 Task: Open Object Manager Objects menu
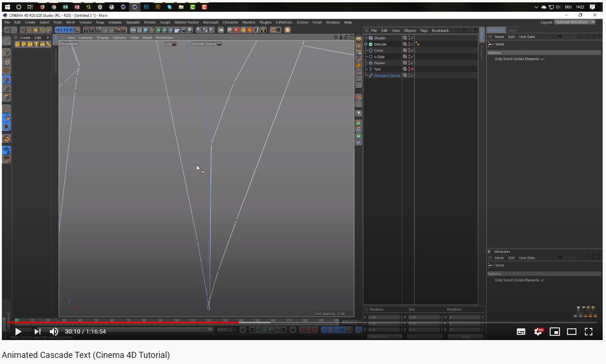coord(410,30)
